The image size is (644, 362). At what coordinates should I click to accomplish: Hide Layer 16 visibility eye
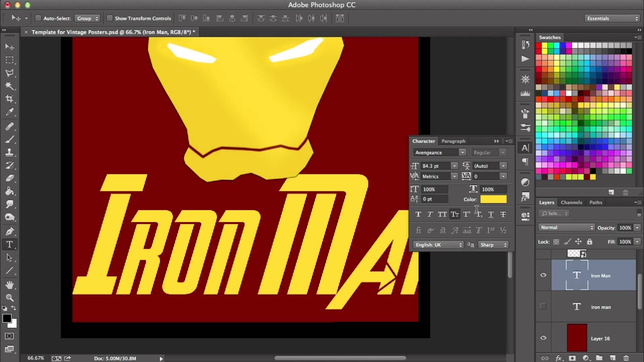543,338
